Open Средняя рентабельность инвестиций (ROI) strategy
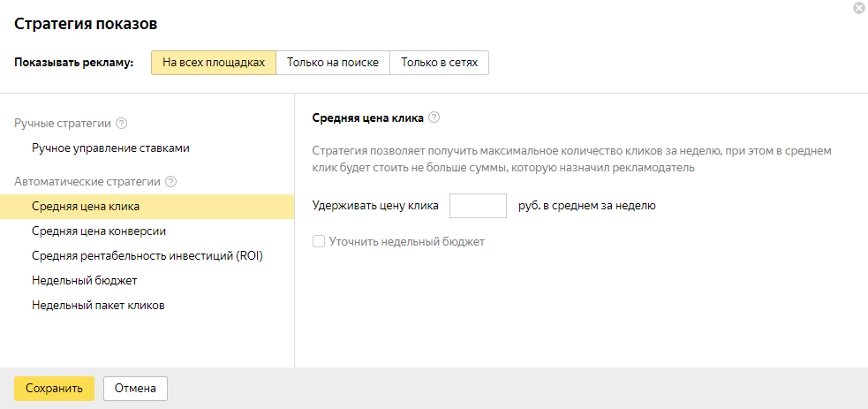Screen dimensions: 868x409 pos(147,256)
